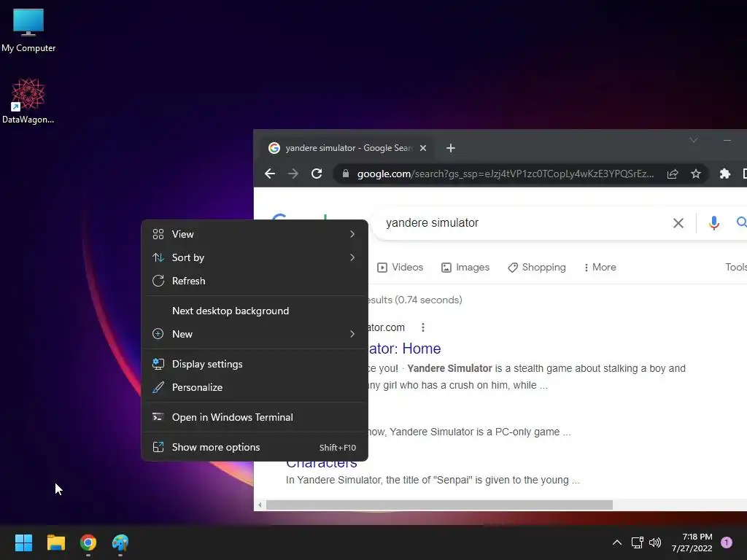Select Next desktop background
Image resolution: width=747 pixels, height=560 pixels.
255,311
